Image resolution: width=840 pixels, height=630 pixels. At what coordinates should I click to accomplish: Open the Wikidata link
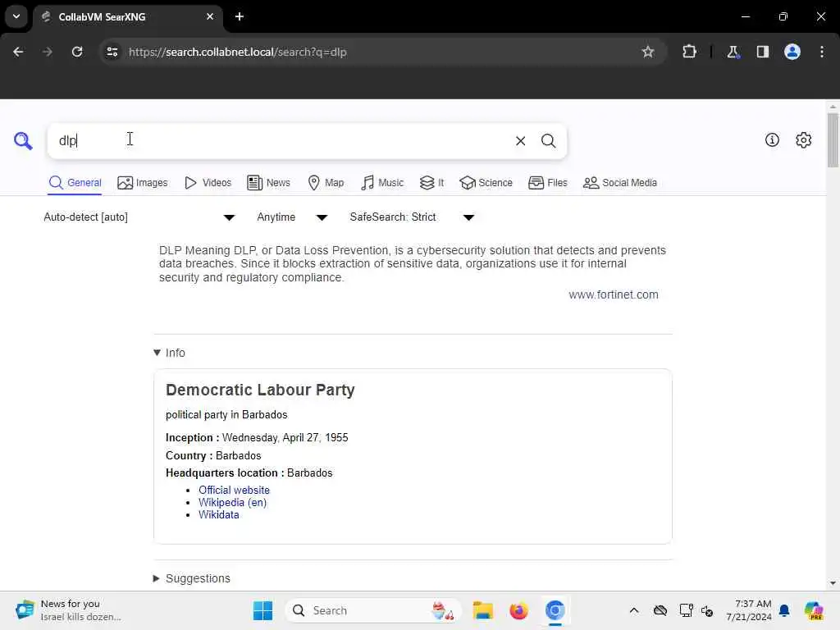218,515
